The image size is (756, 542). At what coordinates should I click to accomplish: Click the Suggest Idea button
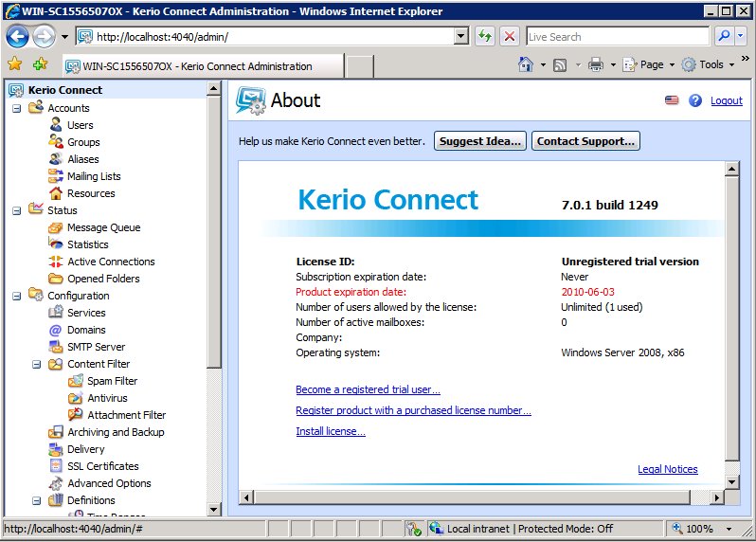pyautogui.click(x=480, y=141)
